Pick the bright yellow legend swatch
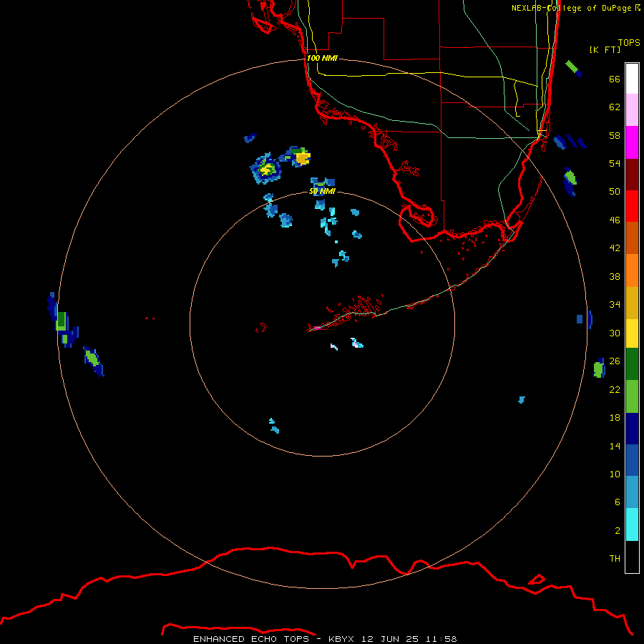 point(632,333)
